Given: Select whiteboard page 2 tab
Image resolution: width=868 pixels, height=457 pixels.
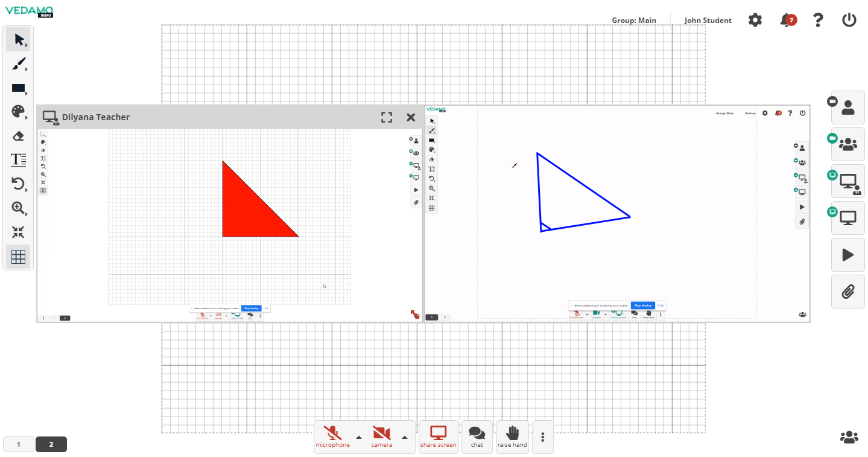Looking at the screenshot, I should tap(51, 444).
